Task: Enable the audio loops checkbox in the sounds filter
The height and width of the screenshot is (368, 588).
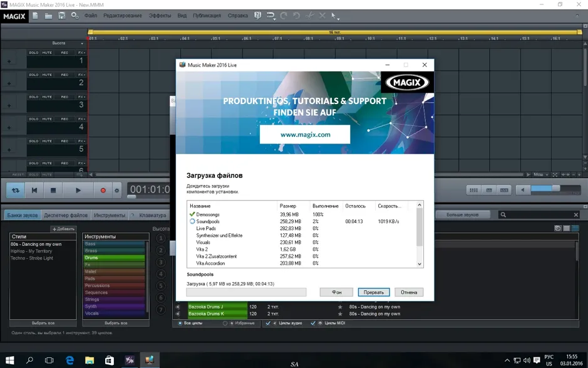Action: [x=268, y=323]
